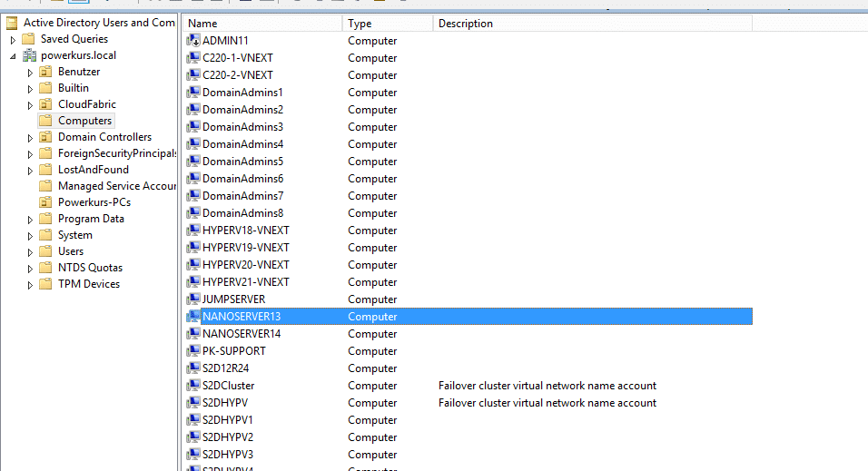Expand the Saved Queries node

point(13,40)
